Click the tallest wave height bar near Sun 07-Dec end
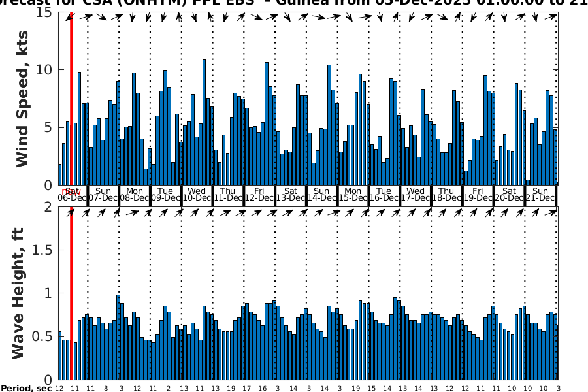 (118, 337)
